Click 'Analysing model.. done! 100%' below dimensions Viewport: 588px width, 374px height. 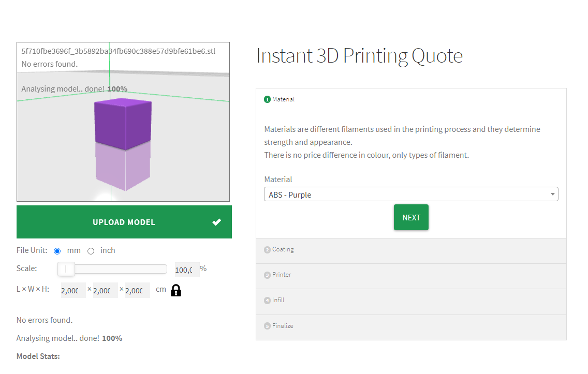69,338
